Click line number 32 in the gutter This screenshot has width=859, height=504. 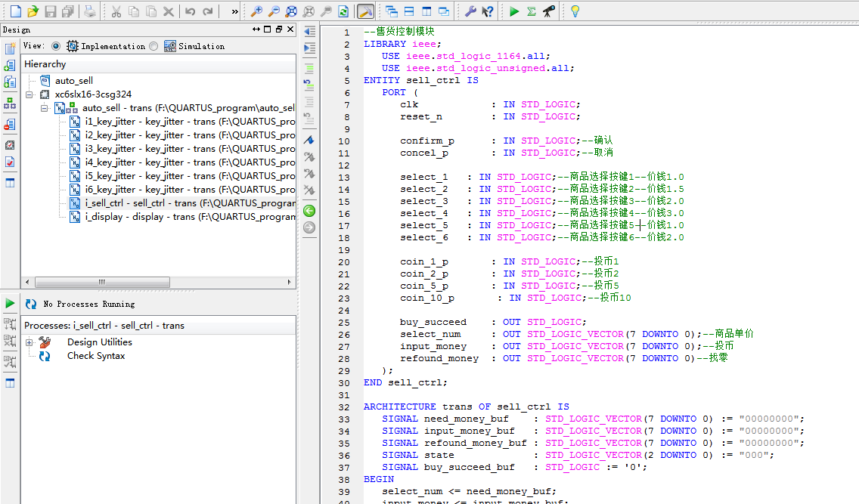(343, 407)
